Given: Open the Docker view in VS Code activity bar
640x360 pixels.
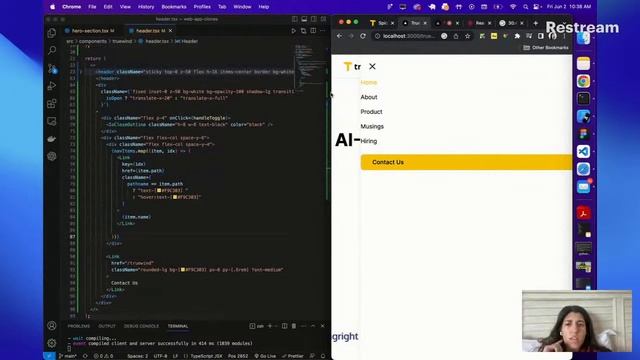Looking at the screenshot, I should coord(52,139).
